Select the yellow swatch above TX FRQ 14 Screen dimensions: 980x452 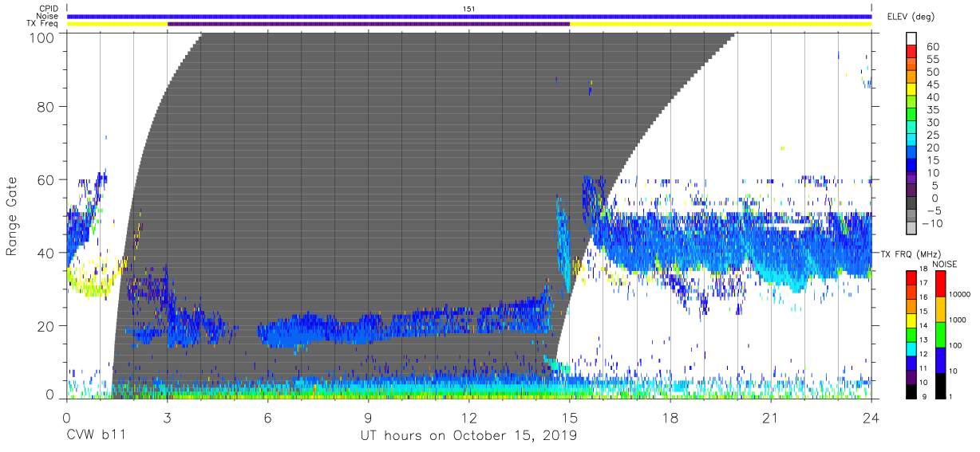click(911, 319)
